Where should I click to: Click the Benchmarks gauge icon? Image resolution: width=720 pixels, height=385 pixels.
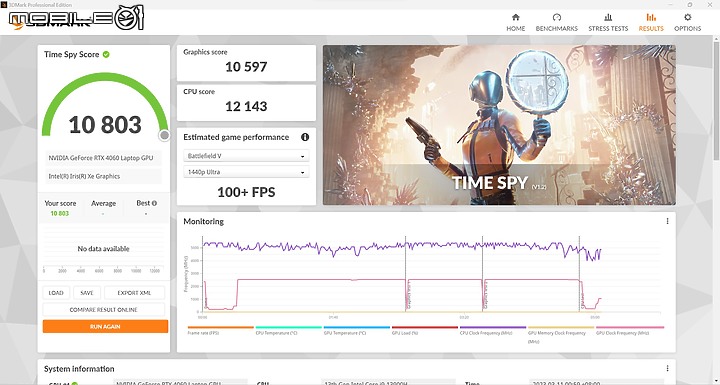tap(557, 17)
